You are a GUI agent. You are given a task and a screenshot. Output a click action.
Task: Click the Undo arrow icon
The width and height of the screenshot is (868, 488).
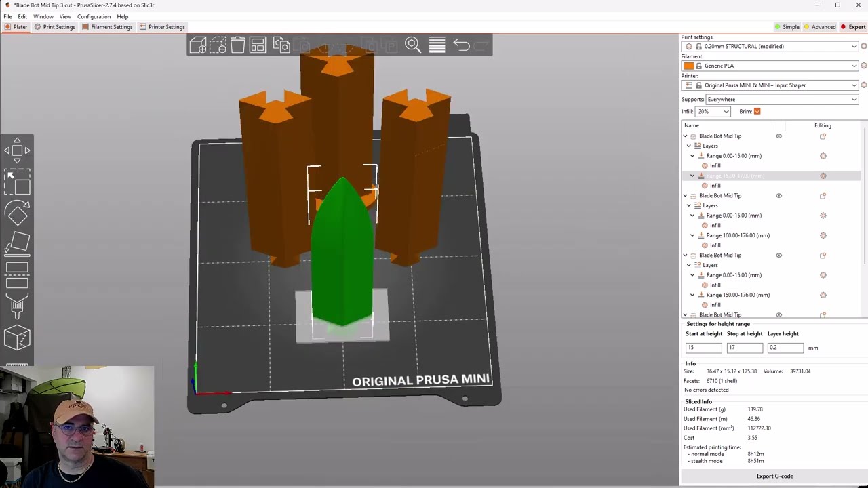coord(461,45)
